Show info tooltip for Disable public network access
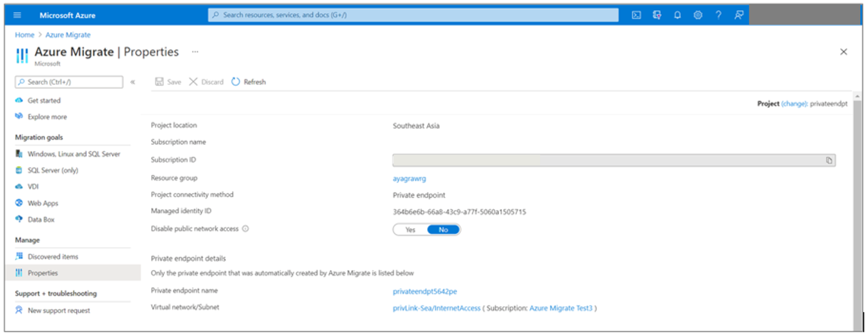 tap(246, 229)
